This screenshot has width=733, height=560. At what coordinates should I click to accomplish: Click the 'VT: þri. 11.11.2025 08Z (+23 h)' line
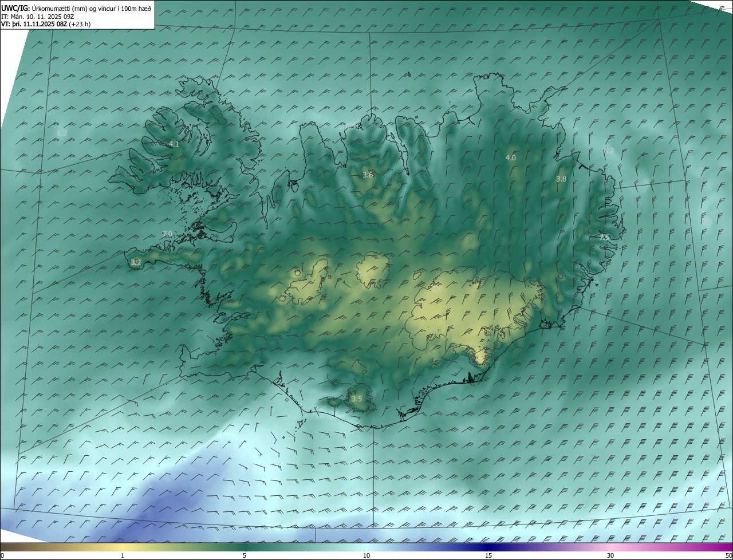click(x=46, y=24)
